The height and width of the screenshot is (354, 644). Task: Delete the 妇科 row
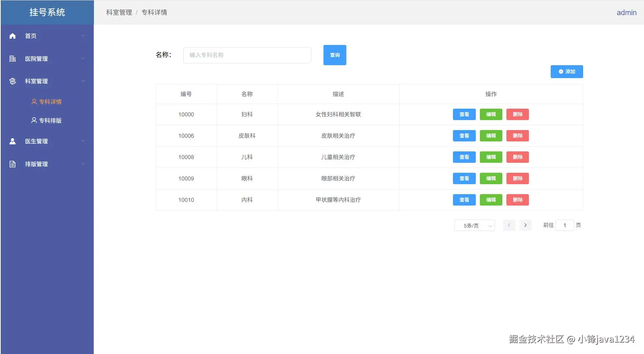[x=518, y=114]
